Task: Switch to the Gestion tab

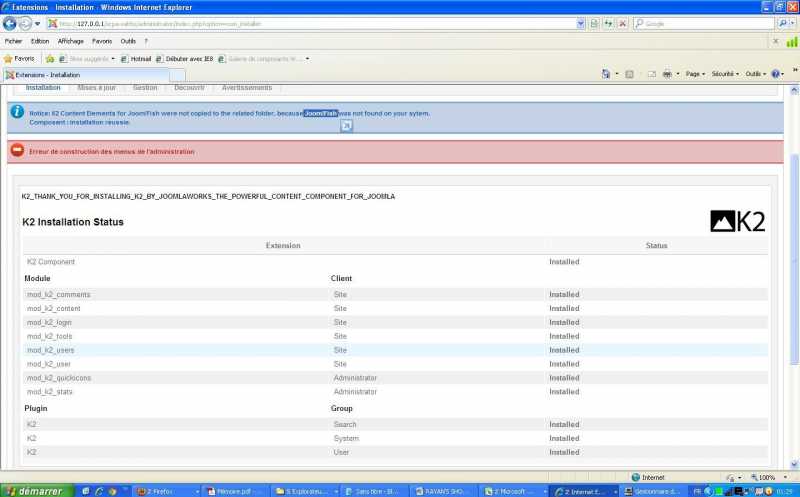Action: (x=145, y=88)
